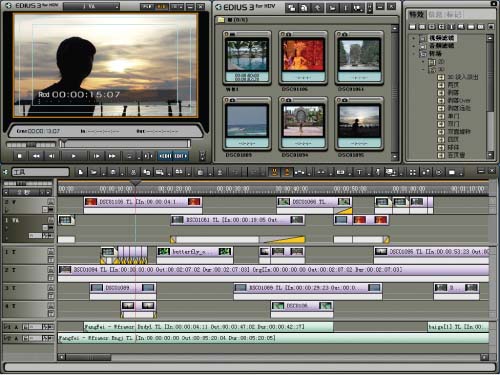The width and height of the screenshot is (500, 375).
Task: Click the second icon in the bin window toolbar
Action: [304, 8]
